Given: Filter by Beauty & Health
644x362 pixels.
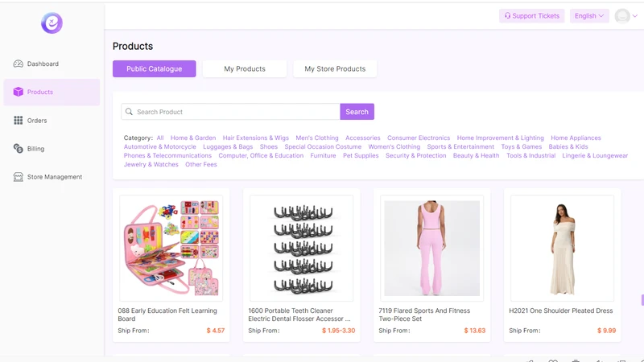Looking at the screenshot, I should 476,155.
